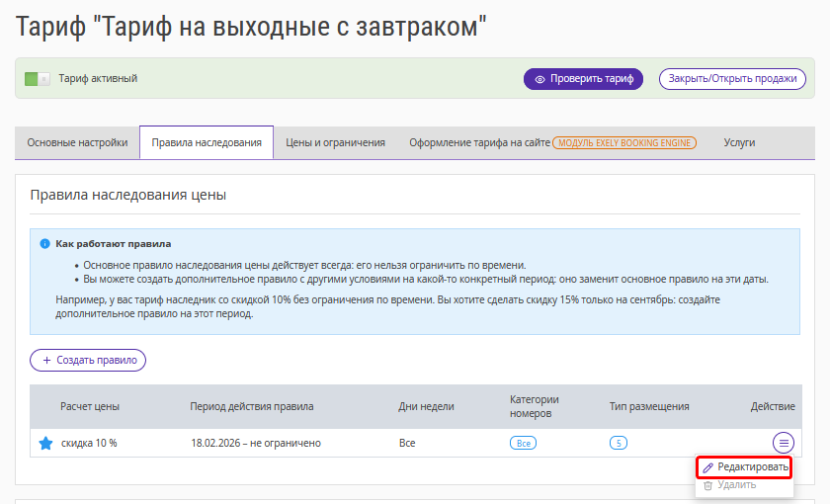
Task: Open the 'Основные настройки' tab
Action: [77, 142]
